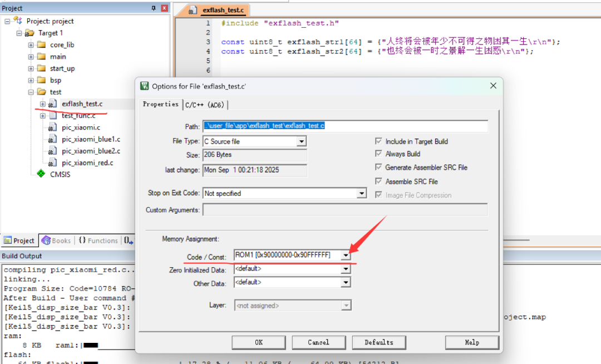Click the CMSIS green diamond icon
The image size is (601, 364).
[41, 174]
